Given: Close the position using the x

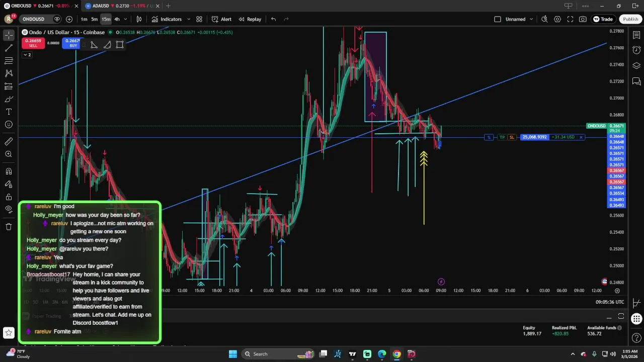Looking at the screenshot, I should 581,137.
